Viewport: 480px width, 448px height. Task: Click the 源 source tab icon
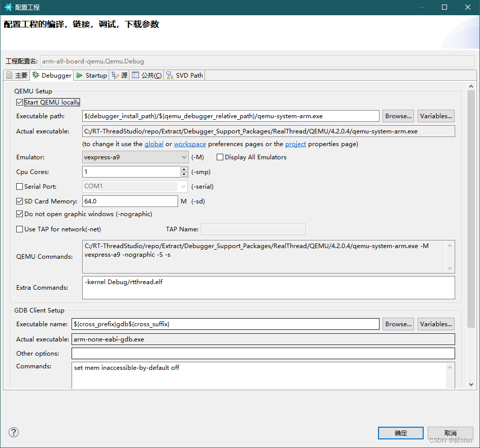114,75
